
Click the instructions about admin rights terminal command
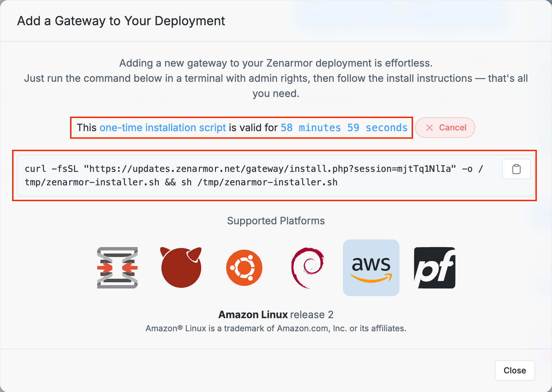click(276, 78)
